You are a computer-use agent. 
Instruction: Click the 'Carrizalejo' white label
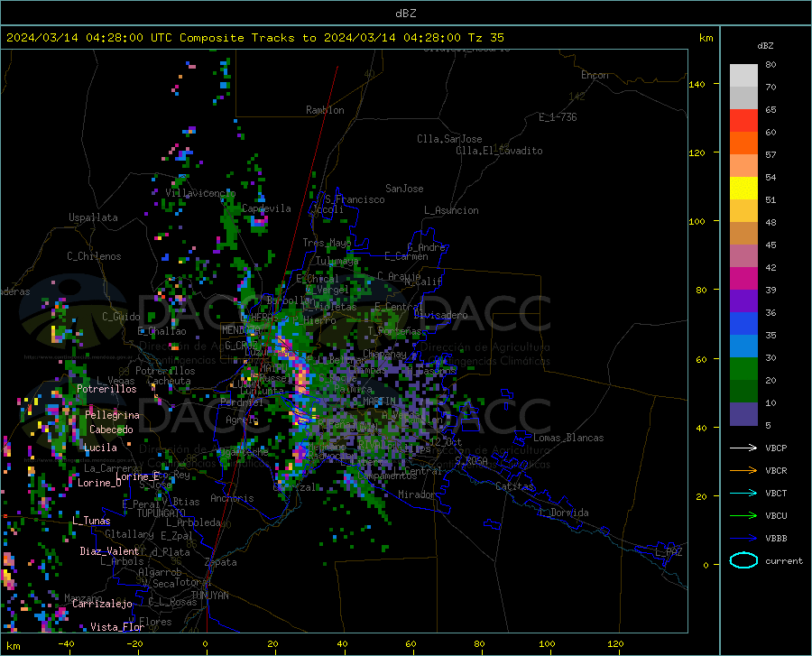coord(102,604)
